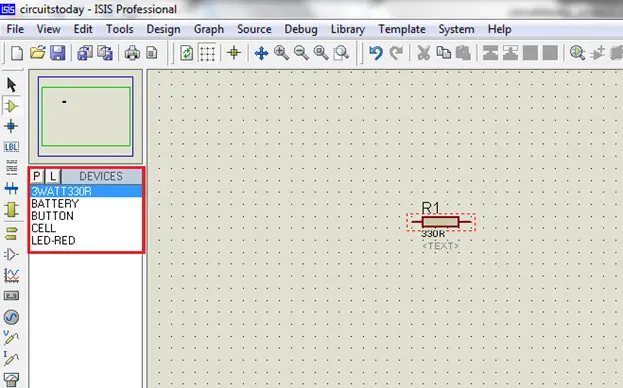Print the schematic using the printer icon
623x388 pixels.
point(132,53)
